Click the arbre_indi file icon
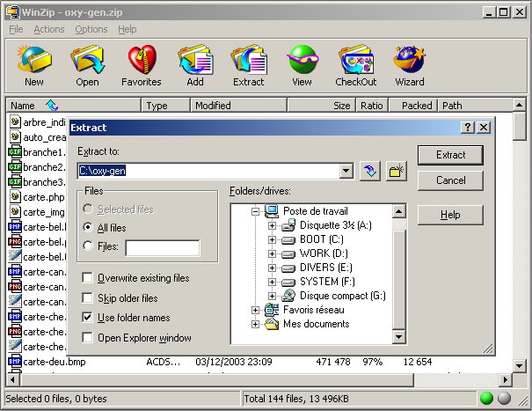The height and width of the screenshot is (411, 532). click(x=15, y=121)
